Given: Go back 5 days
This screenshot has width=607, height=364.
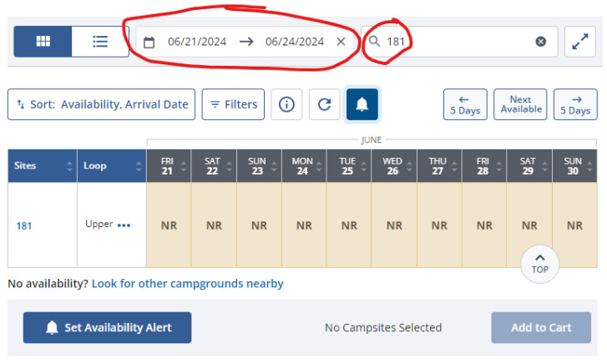Looking at the screenshot, I should (x=464, y=104).
